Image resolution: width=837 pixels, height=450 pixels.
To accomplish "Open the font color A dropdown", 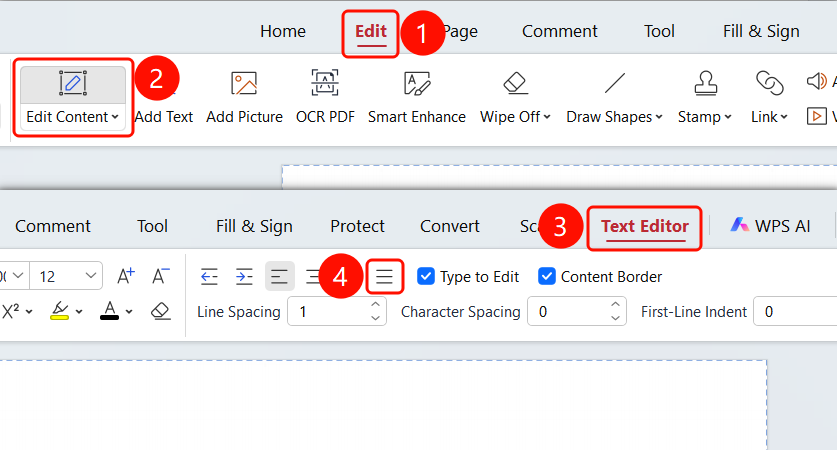I will pos(129,312).
